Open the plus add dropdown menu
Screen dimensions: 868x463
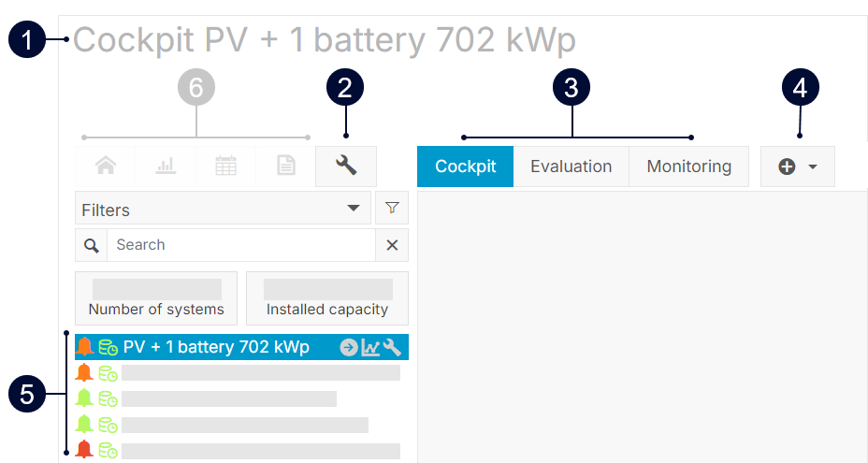797,166
